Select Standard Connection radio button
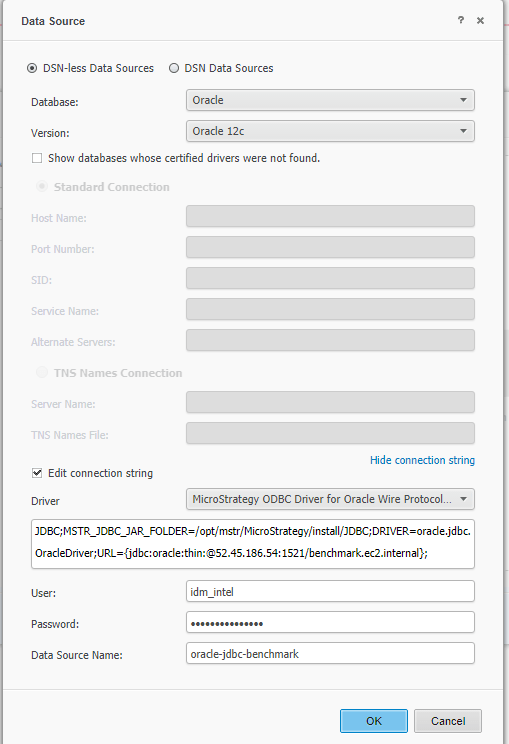The height and width of the screenshot is (744, 509). (x=42, y=186)
